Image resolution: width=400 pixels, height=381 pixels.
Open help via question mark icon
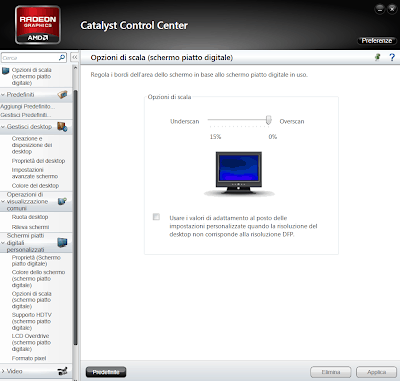392,57
